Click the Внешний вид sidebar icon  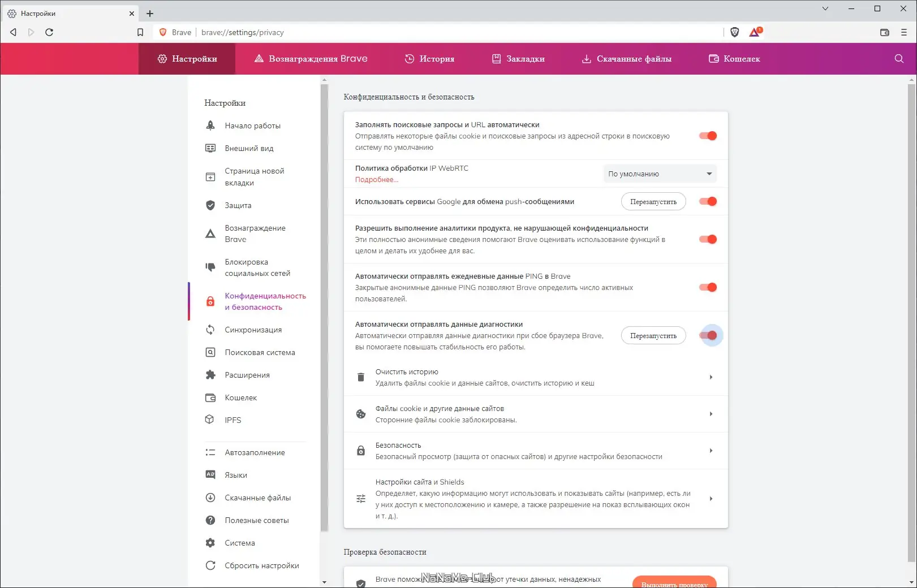(210, 148)
